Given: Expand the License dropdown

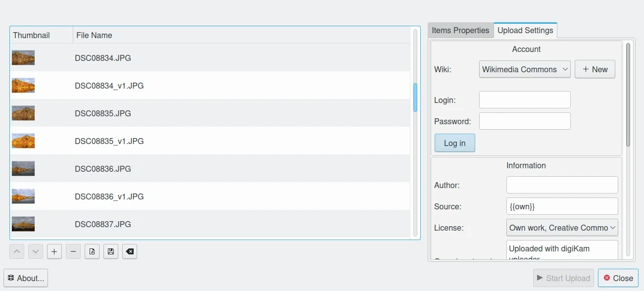Looking at the screenshot, I should point(562,228).
